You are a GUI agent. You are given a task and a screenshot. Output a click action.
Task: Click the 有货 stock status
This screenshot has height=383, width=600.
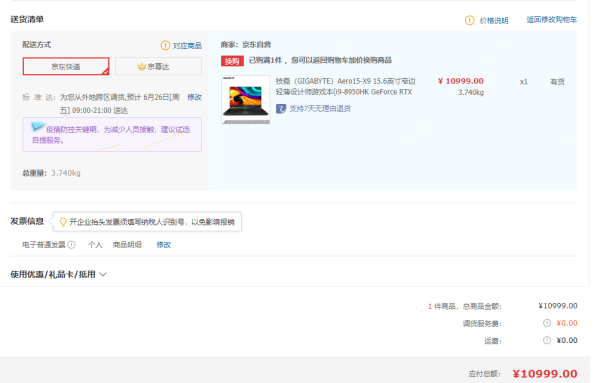click(557, 81)
